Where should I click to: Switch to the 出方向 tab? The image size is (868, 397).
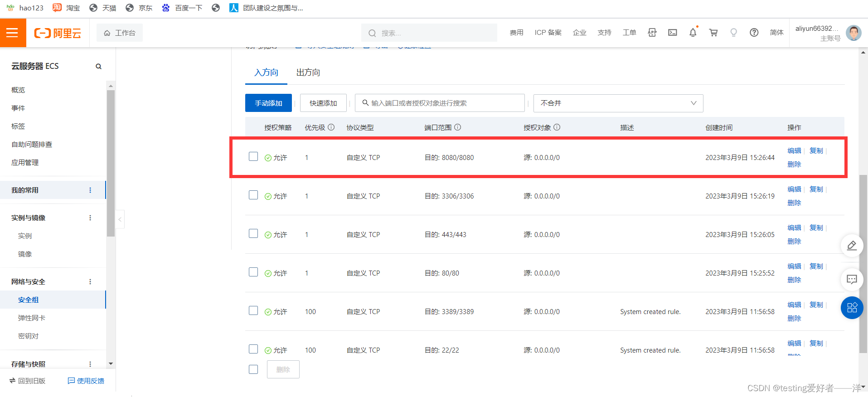coord(308,73)
